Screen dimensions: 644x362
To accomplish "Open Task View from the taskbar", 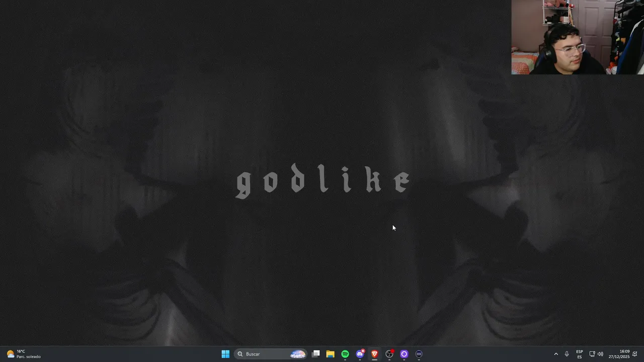I will pos(316,354).
